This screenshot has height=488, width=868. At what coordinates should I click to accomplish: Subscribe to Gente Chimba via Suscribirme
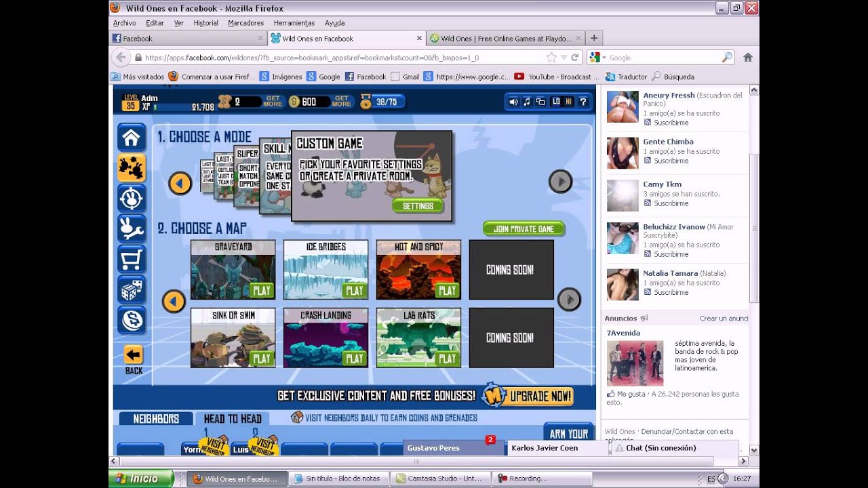[x=671, y=161]
